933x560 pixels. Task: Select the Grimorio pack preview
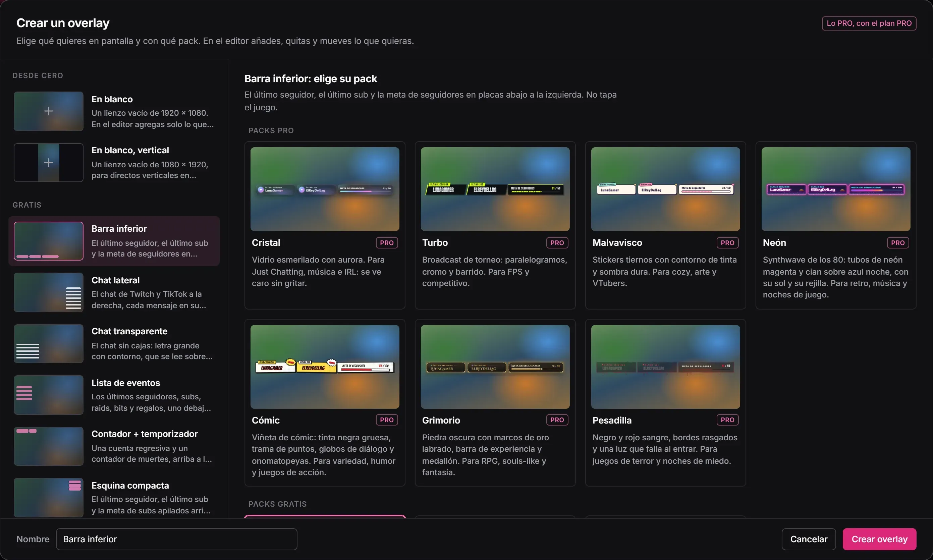click(x=495, y=367)
